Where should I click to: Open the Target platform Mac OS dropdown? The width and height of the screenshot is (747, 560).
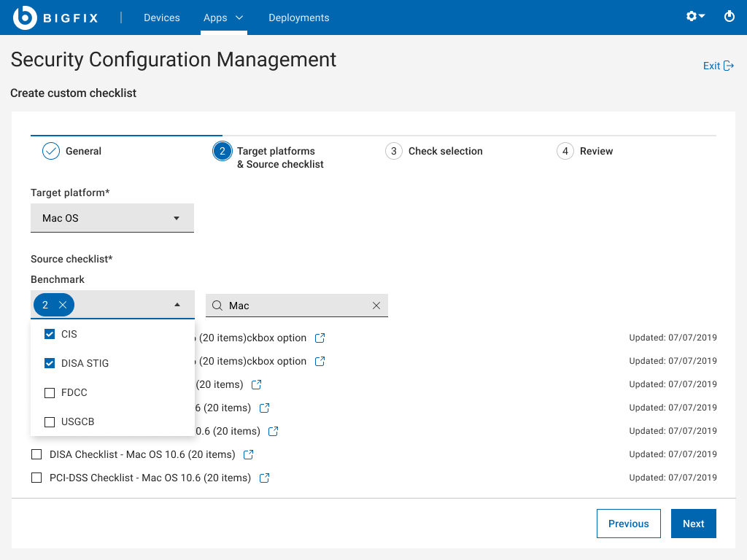112,218
